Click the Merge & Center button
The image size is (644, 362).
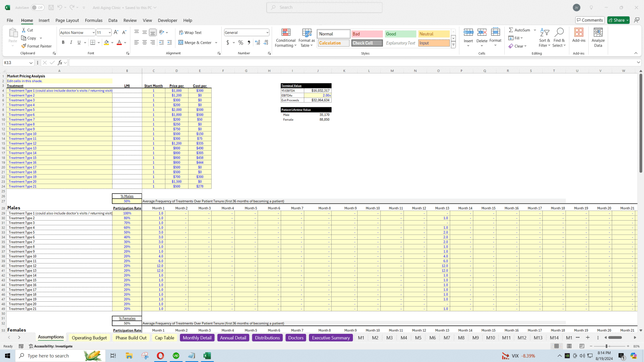(x=196, y=43)
